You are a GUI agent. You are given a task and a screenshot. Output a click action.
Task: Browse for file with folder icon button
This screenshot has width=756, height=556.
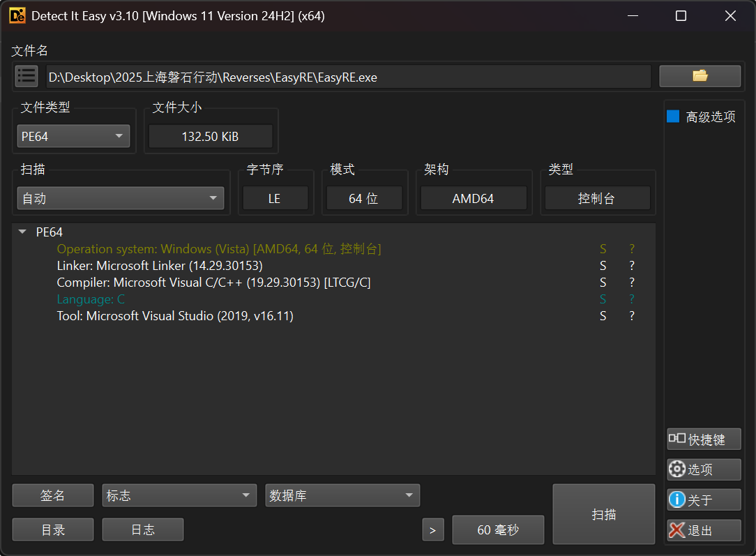(x=700, y=76)
